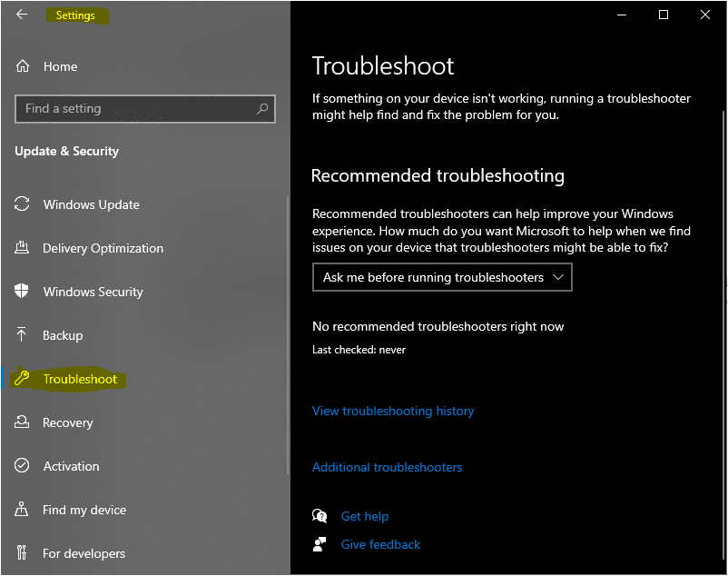Viewport: 728px width, 576px height.
Task: Open the Home settings page
Action: point(60,66)
